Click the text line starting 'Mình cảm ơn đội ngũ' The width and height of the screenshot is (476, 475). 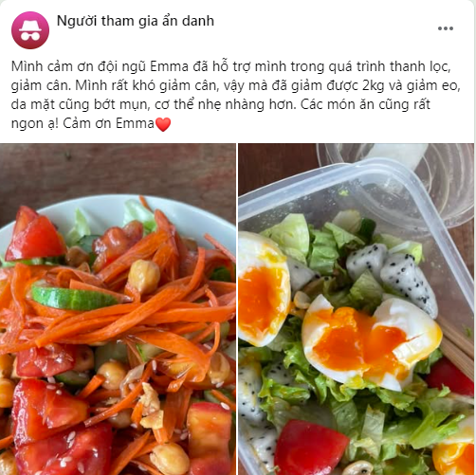(x=230, y=66)
